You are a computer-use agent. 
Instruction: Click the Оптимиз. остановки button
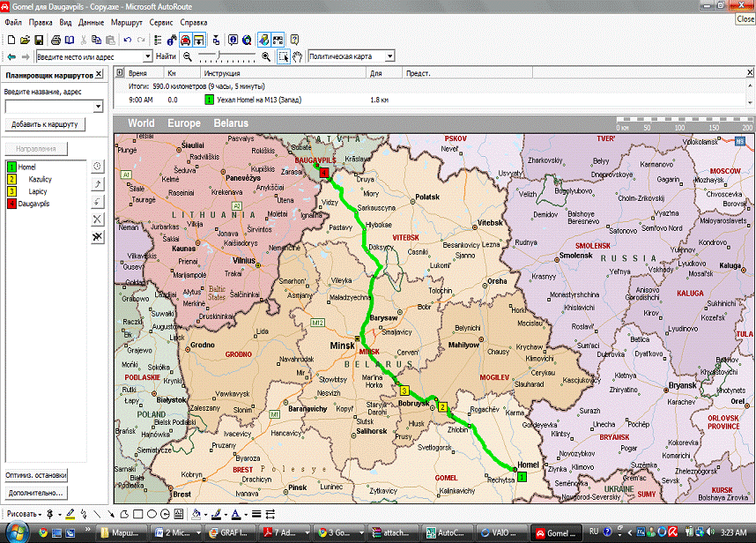[35, 475]
